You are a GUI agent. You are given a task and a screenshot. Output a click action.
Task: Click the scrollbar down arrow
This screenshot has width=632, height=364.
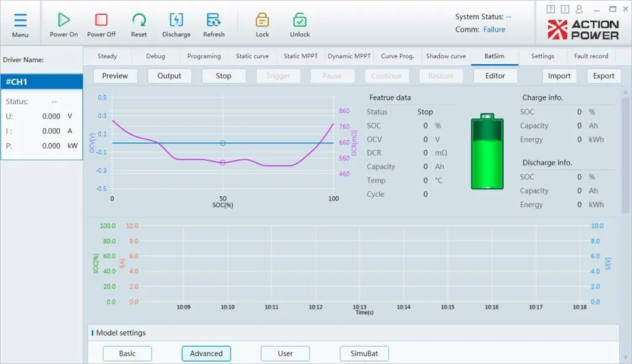[x=626, y=358]
